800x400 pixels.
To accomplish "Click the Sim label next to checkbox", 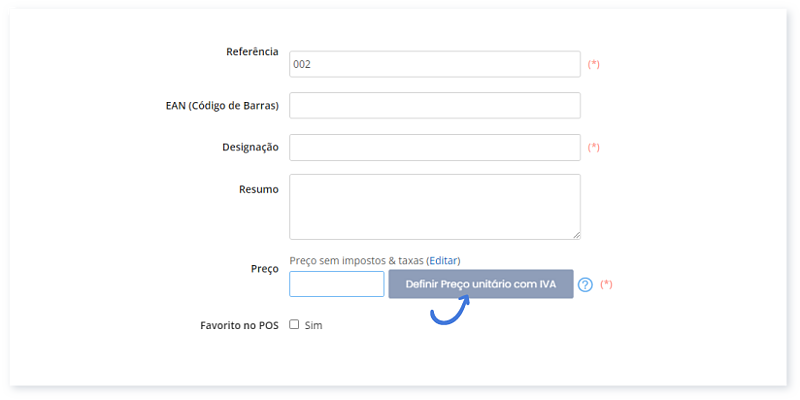I will pos(313,325).
